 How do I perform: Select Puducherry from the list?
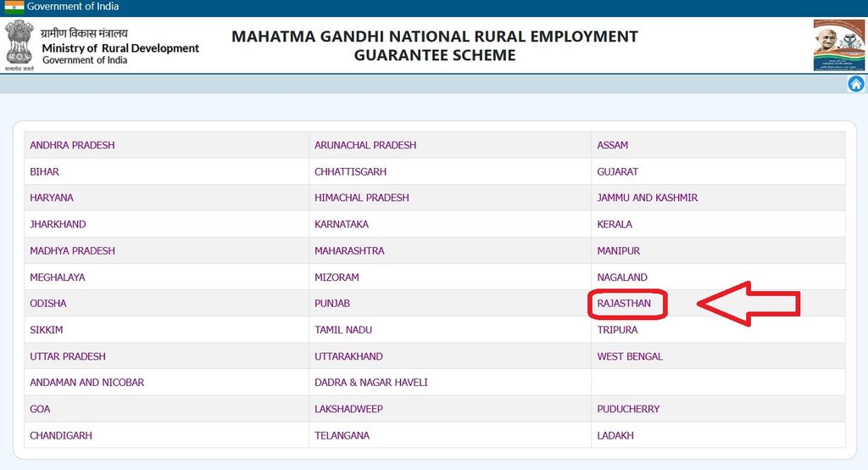click(x=628, y=409)
